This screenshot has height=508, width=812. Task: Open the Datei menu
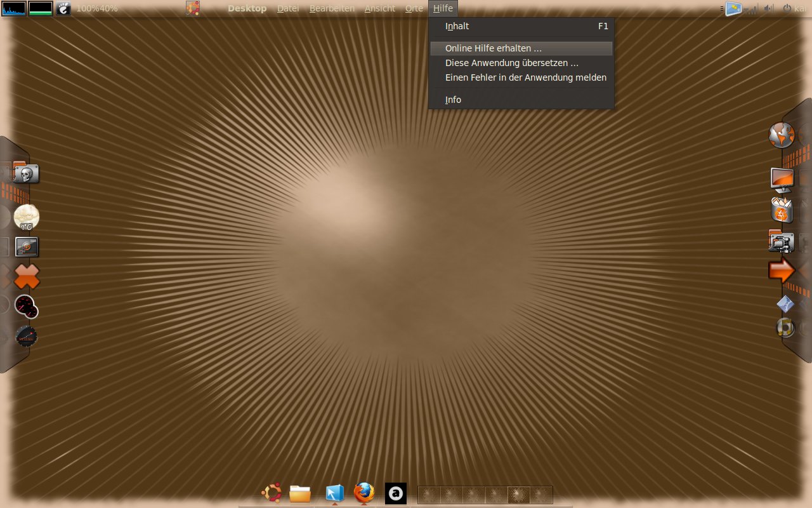289,8
